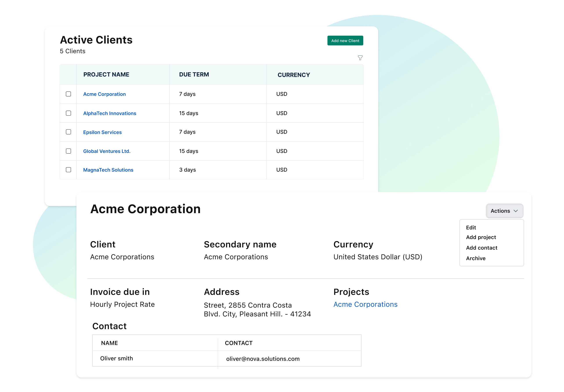
Task: Open the Acme Corporations project link
Action: 365,304
